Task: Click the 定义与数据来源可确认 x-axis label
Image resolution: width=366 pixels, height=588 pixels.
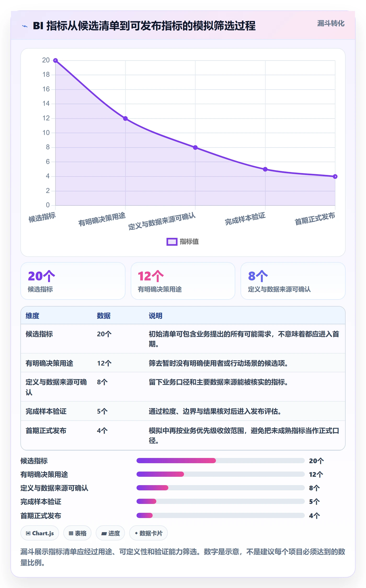Action: tap(162, 221)
